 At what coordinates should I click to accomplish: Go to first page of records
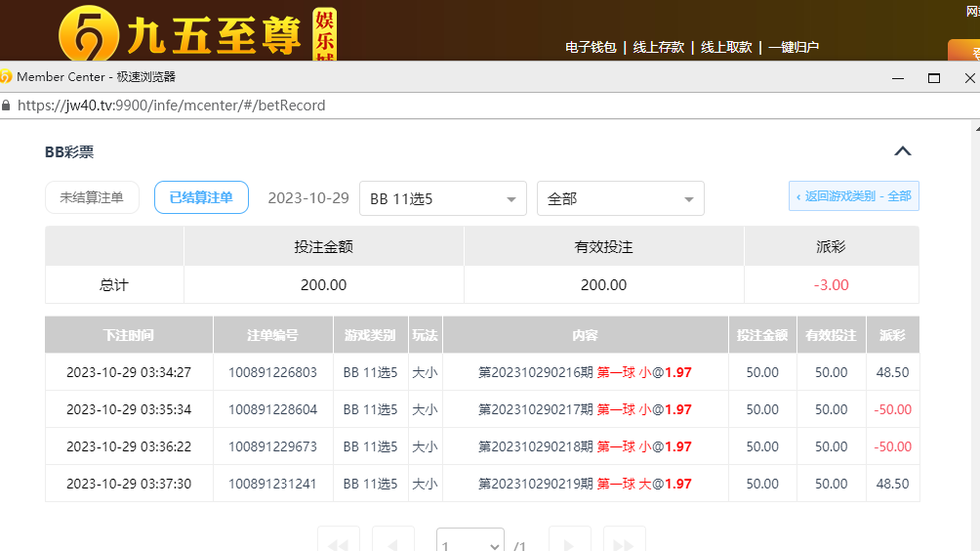(x=338, y=542)
